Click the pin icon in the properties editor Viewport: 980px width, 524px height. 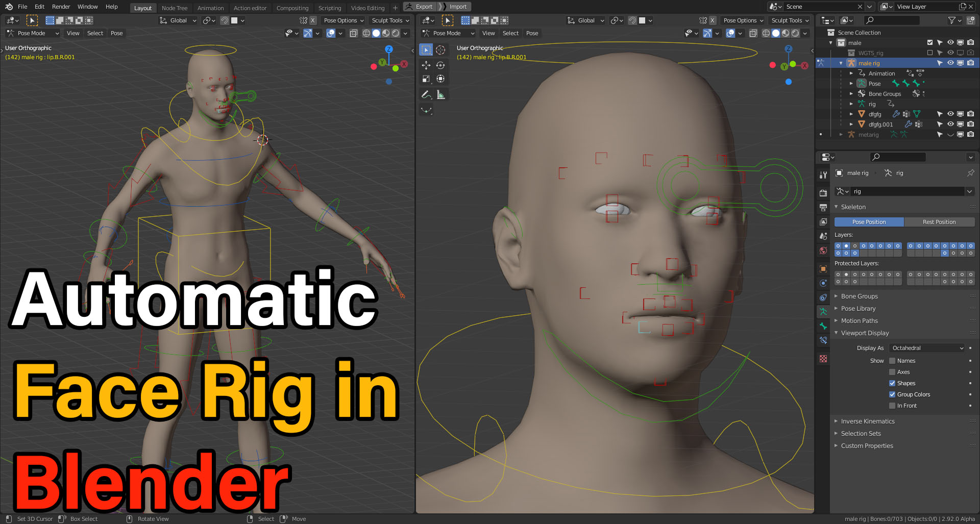[x=970, y=173]
